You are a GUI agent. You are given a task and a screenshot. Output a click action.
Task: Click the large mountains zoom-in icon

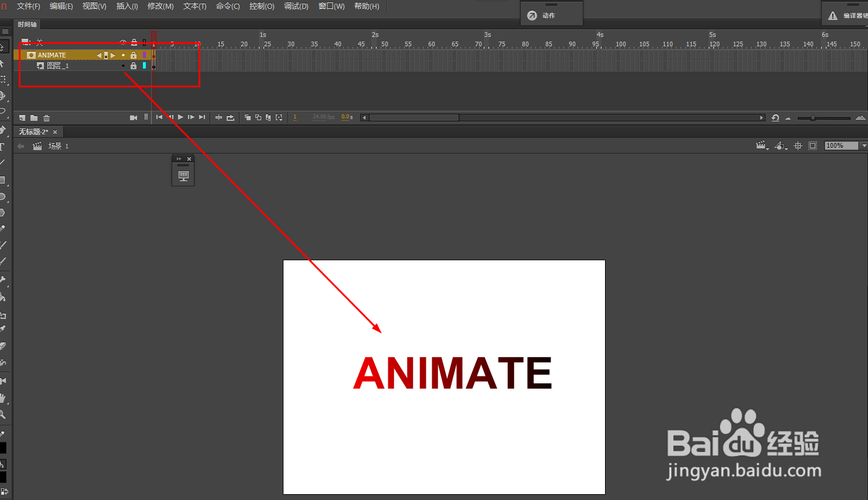click(860, 118)
